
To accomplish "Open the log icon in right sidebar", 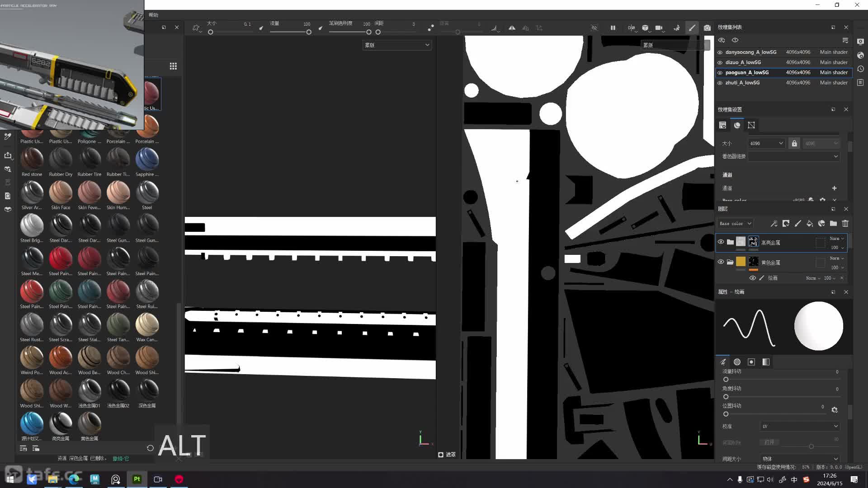I will [860, 83].
